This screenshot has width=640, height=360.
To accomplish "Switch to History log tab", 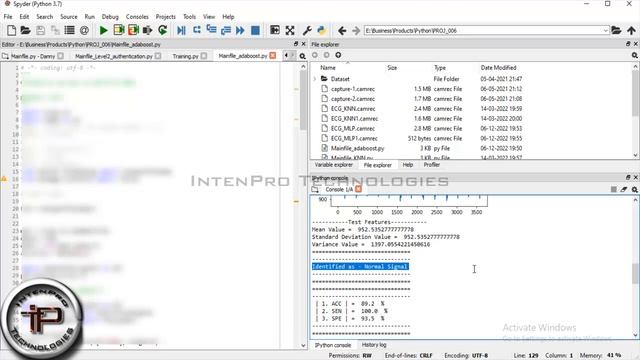I will pyautogui.click(x=374, y=345).
